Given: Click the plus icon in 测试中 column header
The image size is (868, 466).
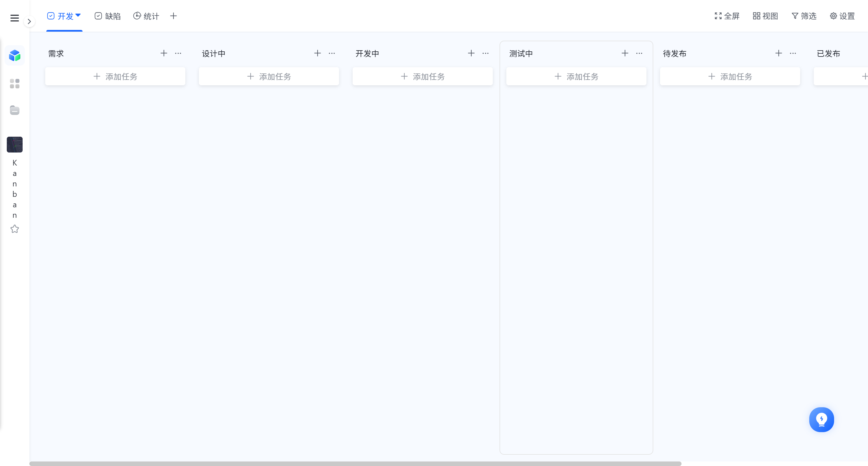Looking at the screenshot, I should [625, 53].
